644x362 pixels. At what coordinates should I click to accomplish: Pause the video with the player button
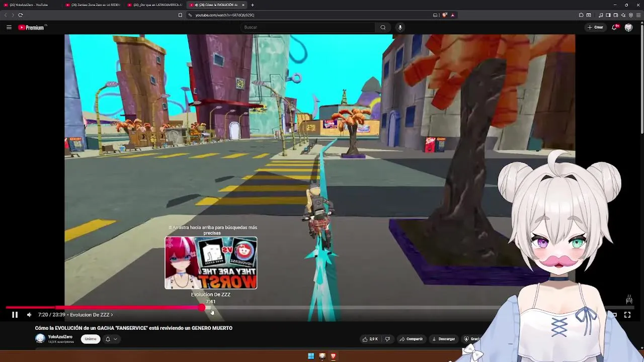(15, 315)
